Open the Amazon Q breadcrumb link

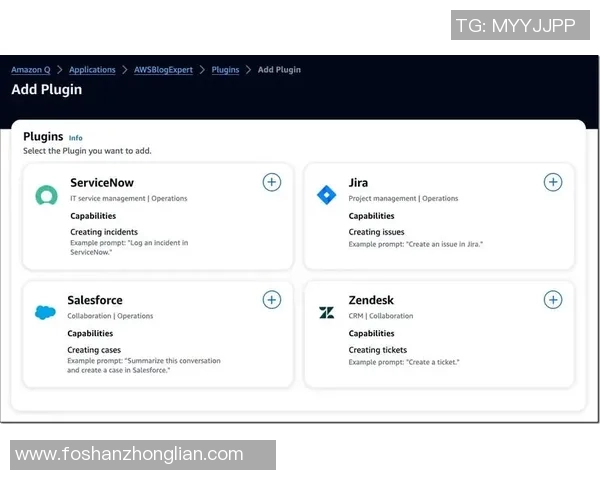click(31, 70)
